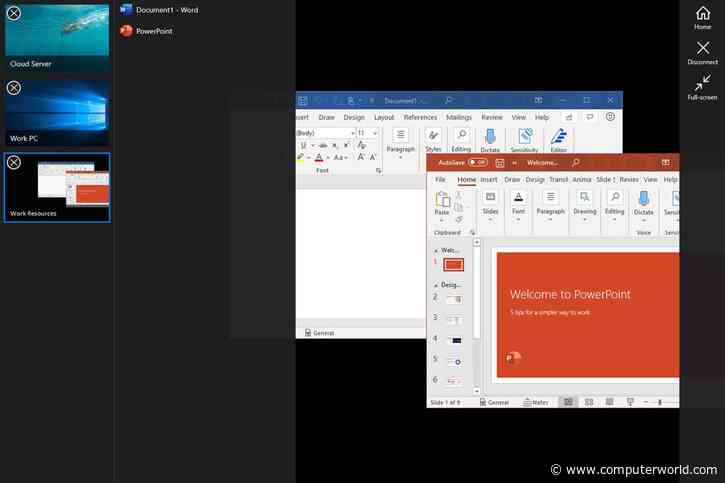This screenshot has height=483, width=725.
Task: Save the PowerPoint presentation
Action: click(500, 163)
